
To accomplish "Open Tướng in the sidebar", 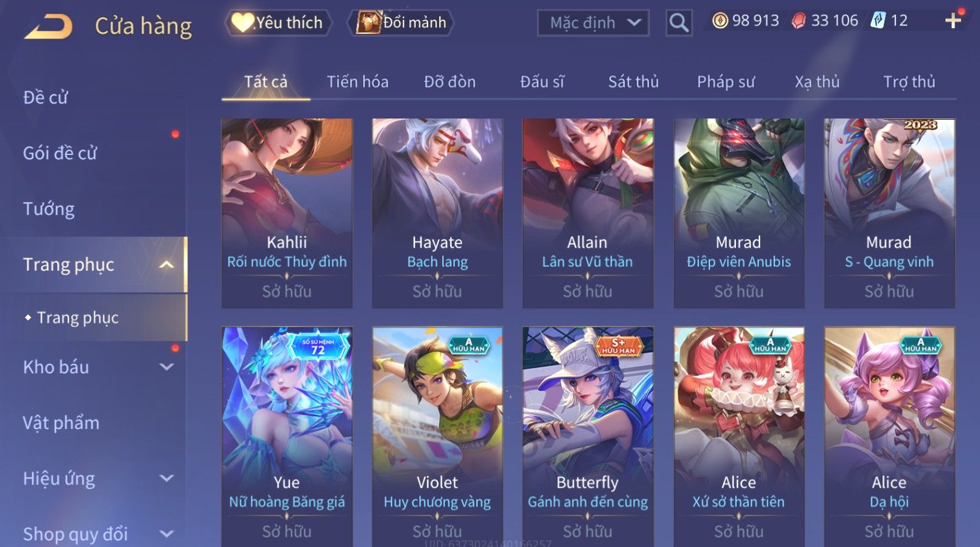I will coord(49,209).
